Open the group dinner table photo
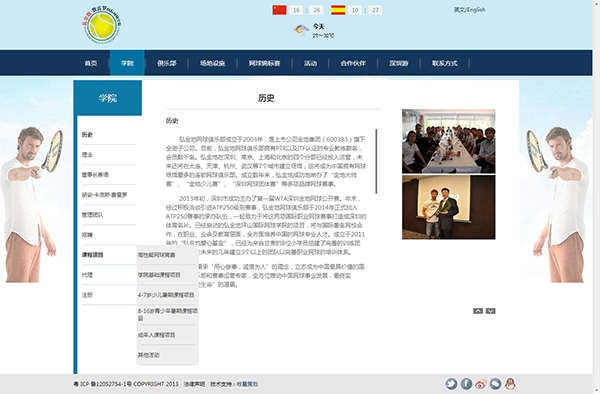Viewport: 600px width, 394px height. coord(448,141)
